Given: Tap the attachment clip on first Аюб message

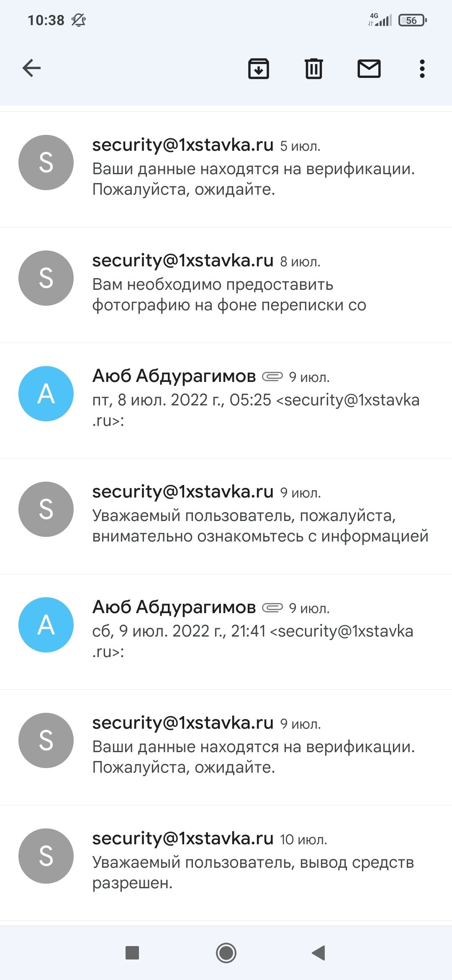Looking at the screenshot, I should pyautogui.click(x=272, y=377).
